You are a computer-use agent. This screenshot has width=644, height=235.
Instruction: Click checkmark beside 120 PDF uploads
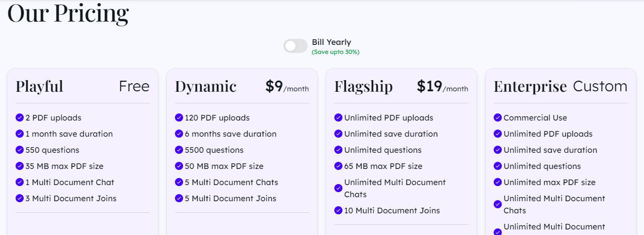coord(179,117)
